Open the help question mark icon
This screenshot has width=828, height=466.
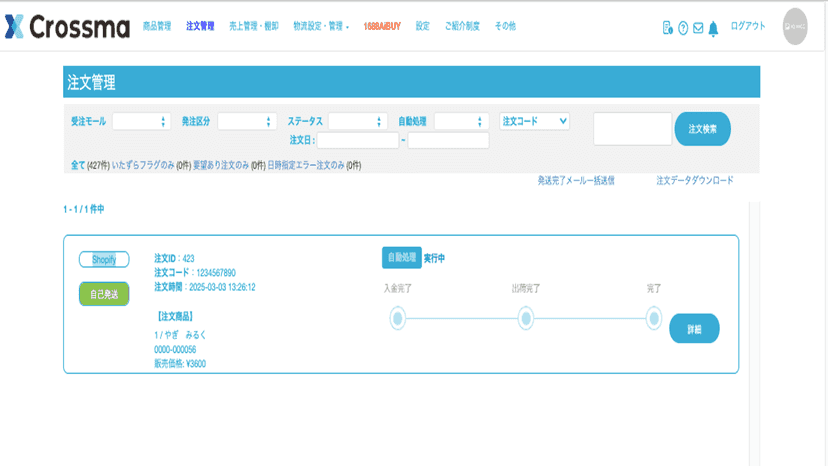(683, 28)
